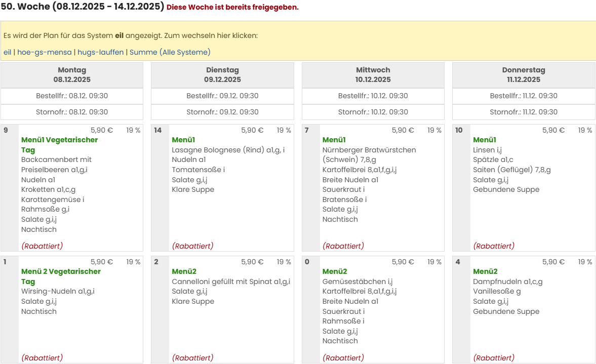The image size is (596, 364).
Task: Show the "Summe (Alle Systeme)" overview
Action: (170, 52)
